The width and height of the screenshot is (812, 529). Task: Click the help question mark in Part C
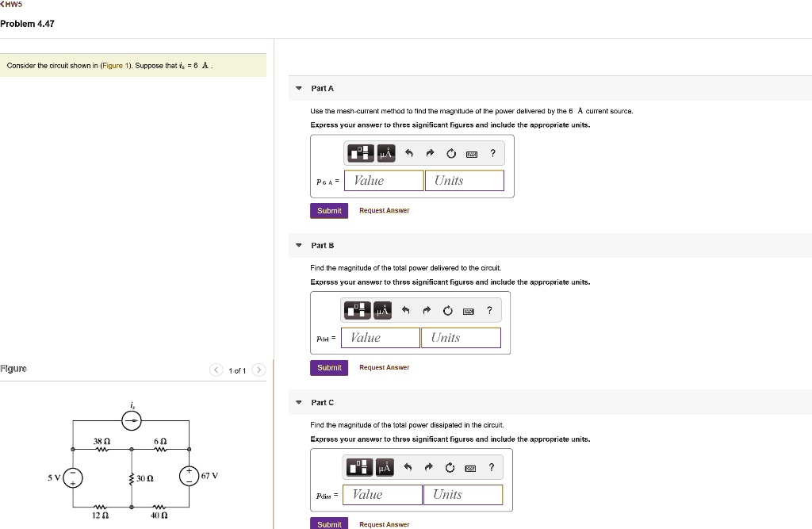(491, 468)
